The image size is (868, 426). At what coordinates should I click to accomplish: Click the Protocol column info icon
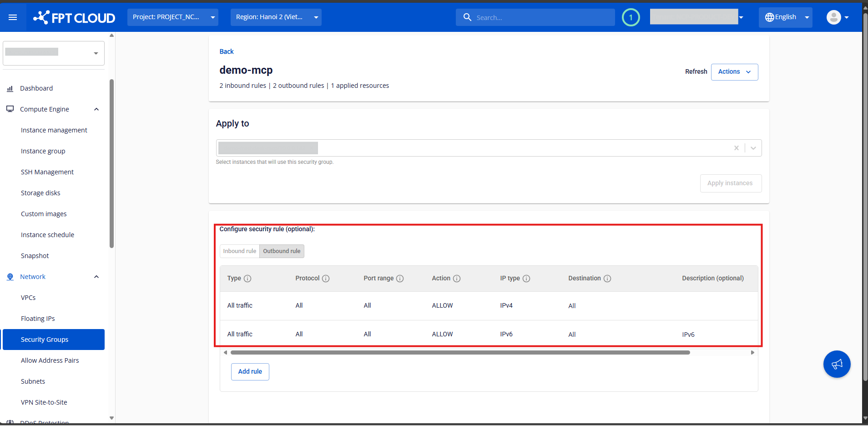tap(326, 279)
